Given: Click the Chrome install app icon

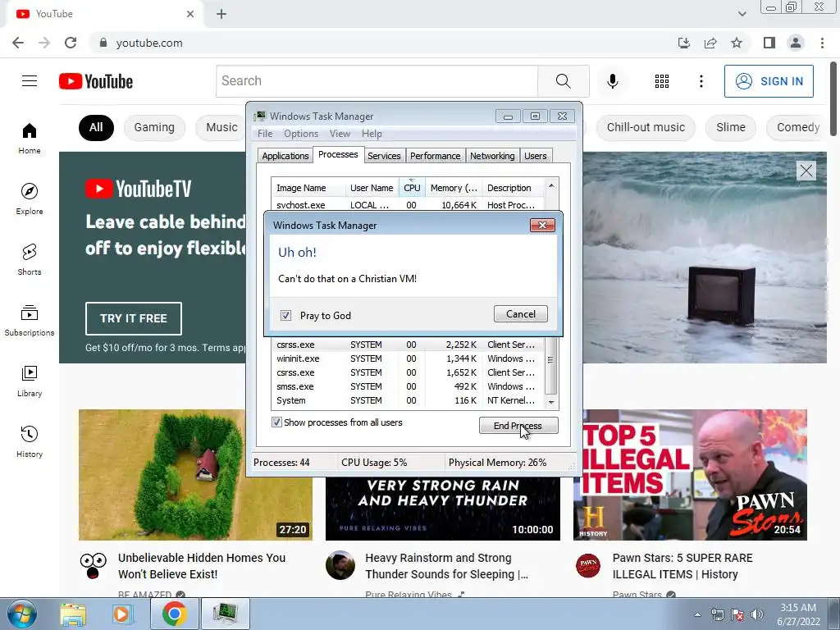Looking at the screenshot, I should click(x=684, y=43).
